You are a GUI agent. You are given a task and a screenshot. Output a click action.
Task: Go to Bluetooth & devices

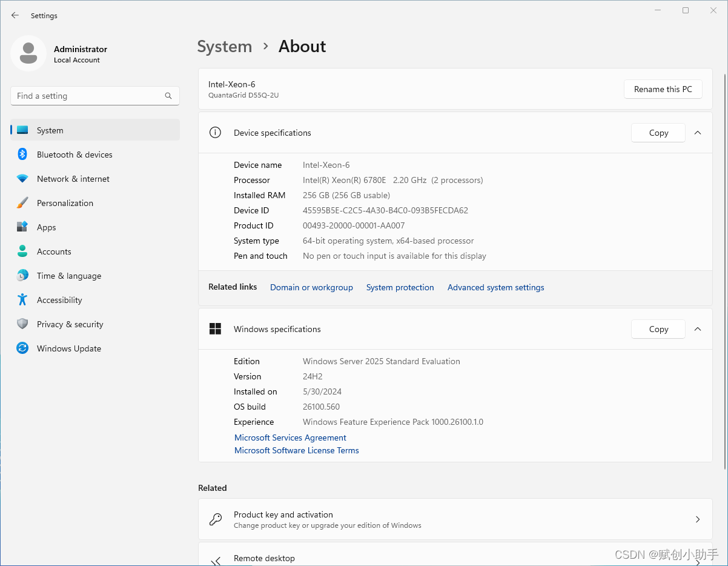tap(95, 155)
